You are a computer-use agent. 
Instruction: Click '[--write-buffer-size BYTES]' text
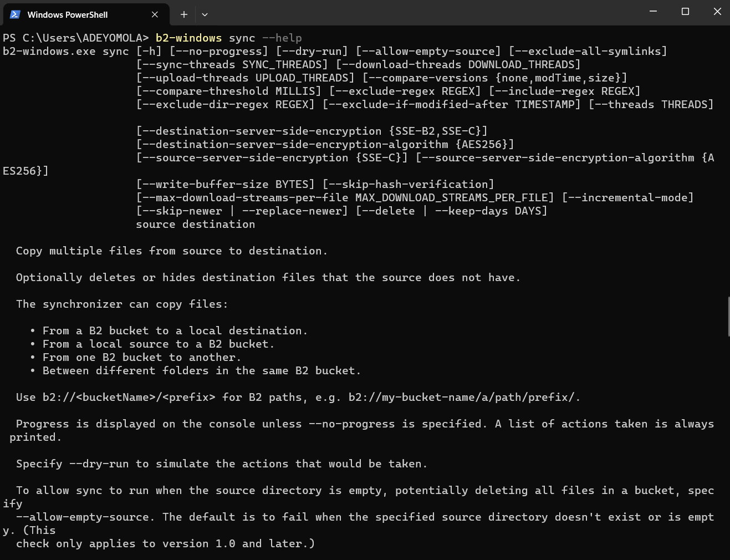[226, 184]
